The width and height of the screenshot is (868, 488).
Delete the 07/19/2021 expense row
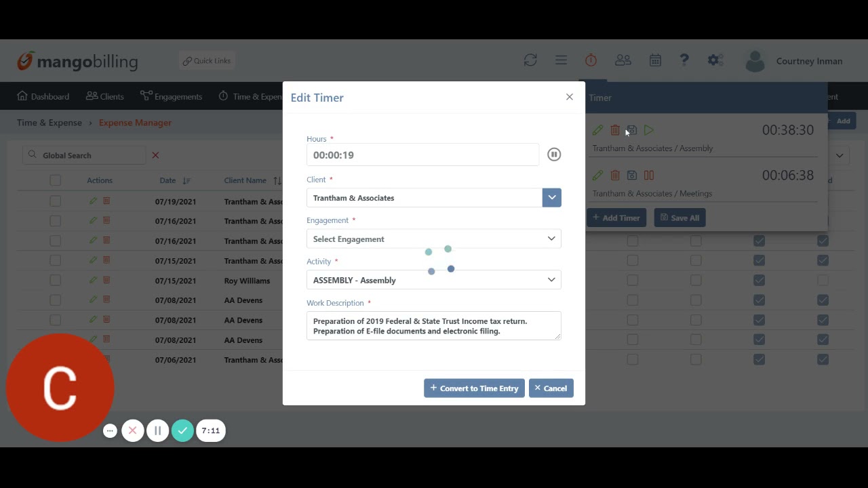point(106,201)
